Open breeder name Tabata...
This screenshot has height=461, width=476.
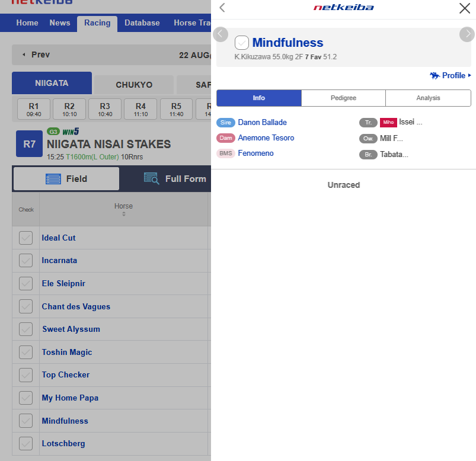(x=394, y=155)
